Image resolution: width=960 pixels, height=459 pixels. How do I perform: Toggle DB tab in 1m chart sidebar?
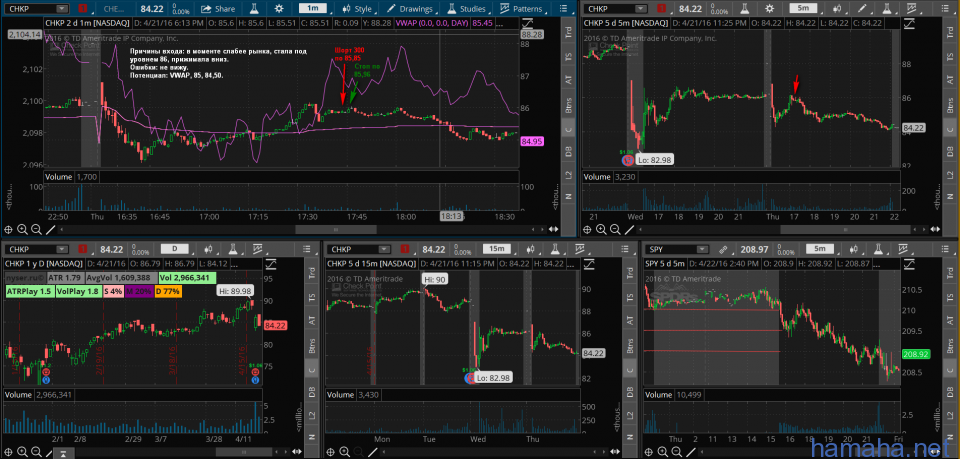click(x=567, y=151)
